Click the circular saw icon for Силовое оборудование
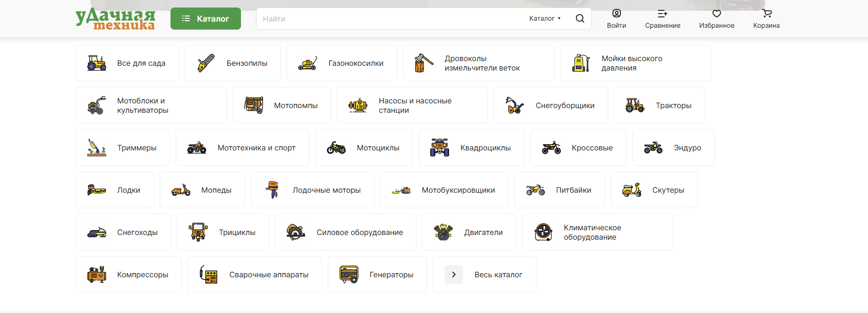This screenshot has width=868, height=313. pyautogui.click(x=296, y=232)
